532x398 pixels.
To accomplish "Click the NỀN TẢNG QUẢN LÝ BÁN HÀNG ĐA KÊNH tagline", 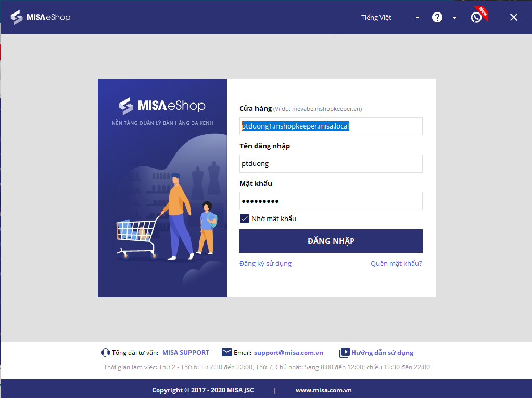I will 162,123.
